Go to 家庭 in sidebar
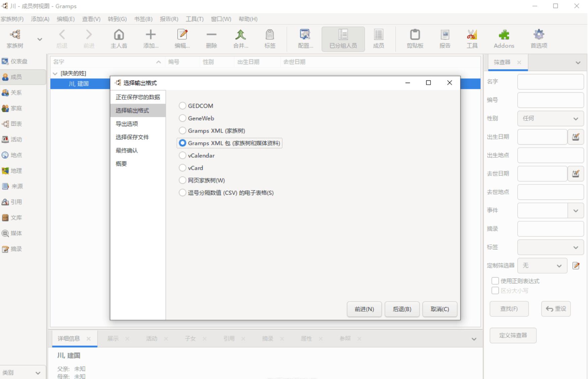 (23, 108)
